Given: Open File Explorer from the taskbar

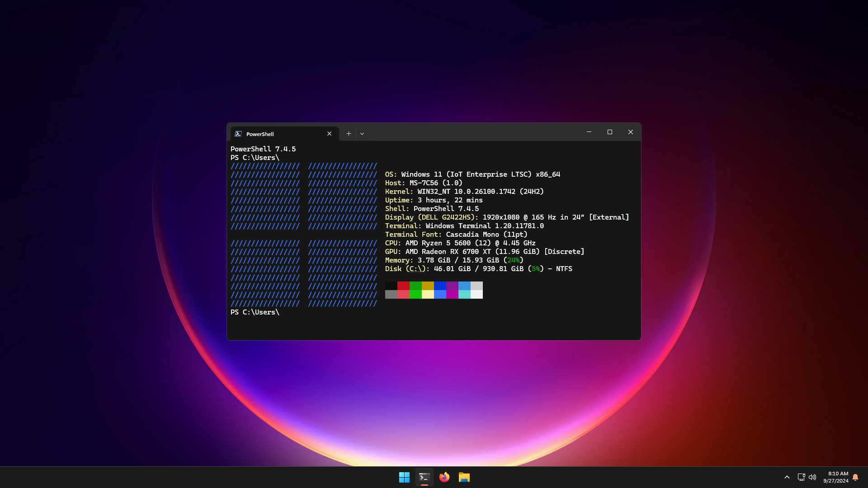Looking at the screenshot, I should 464,477.
